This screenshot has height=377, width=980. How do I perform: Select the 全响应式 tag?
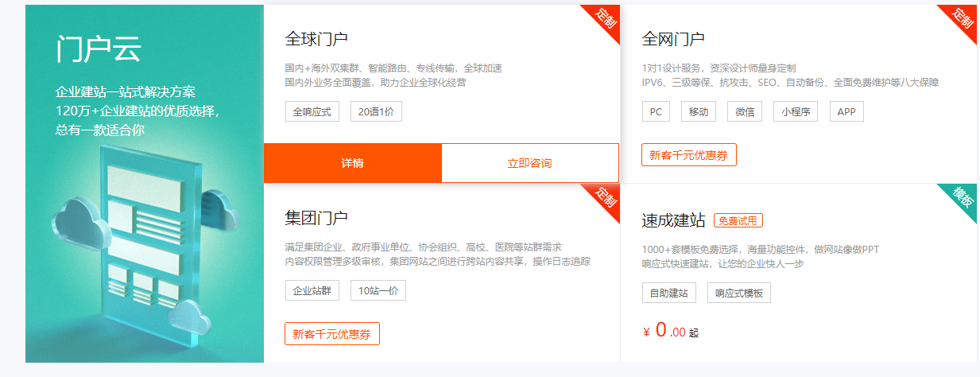[x=312, y=111]
